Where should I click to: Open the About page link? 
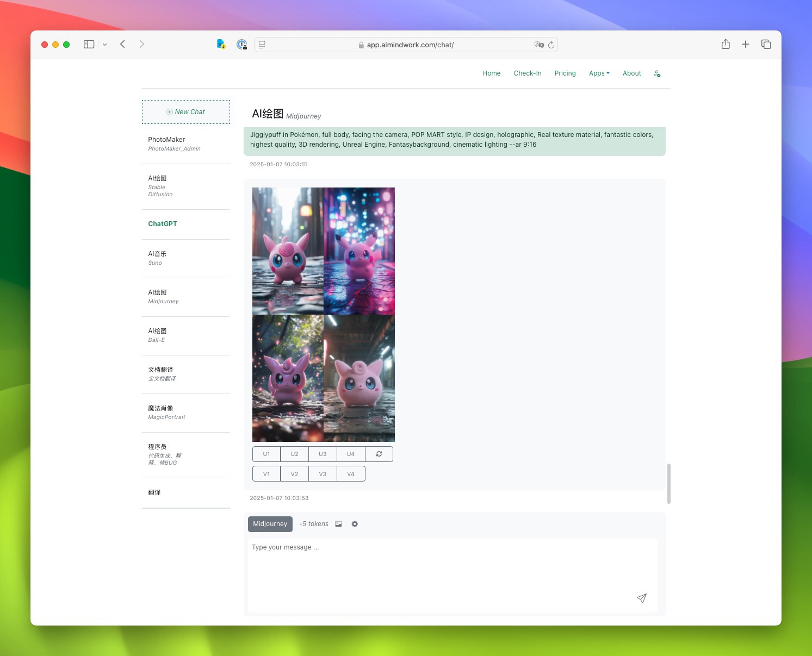[x=632, y=73]
